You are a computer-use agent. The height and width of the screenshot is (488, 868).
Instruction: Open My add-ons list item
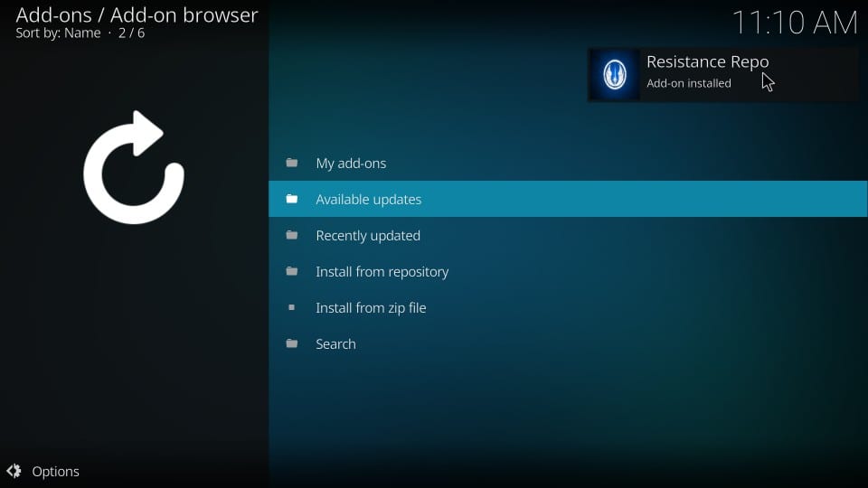[x=568, y=164]
